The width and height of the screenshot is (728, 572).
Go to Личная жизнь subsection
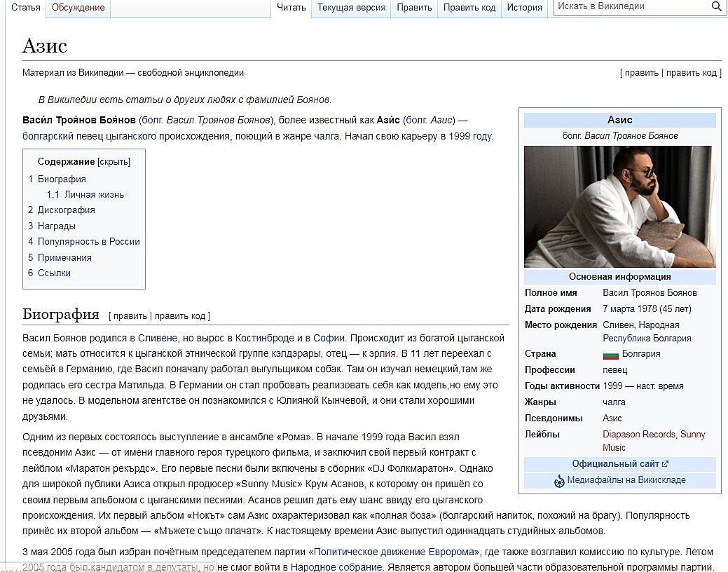click(x=94, y=195)
